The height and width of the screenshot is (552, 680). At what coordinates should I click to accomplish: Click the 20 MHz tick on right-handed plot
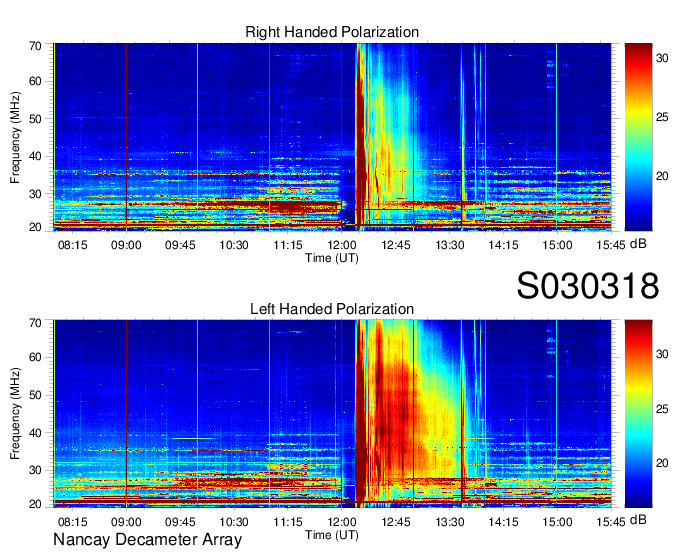pyautogui.click(x=35, y=227)
